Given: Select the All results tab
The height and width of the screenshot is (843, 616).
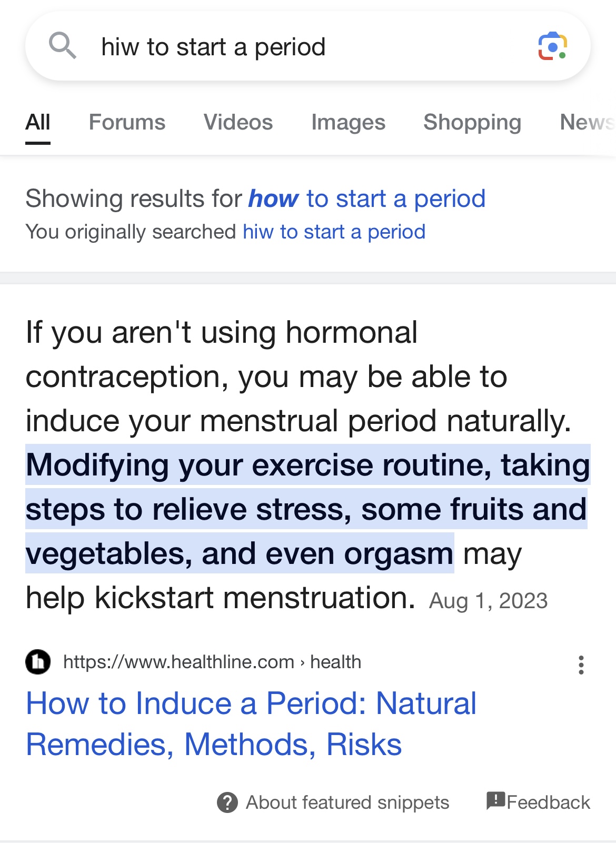Looking at the screenshot, I should pyautogui.click(x=38, y=122).
